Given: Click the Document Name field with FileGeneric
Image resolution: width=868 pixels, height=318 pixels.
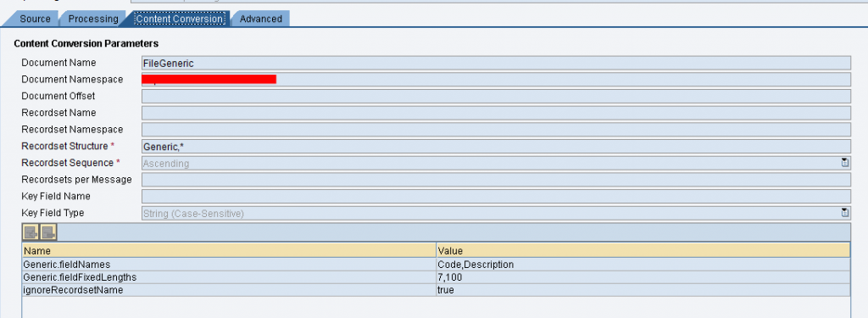Looking at the screenshot, I should point(496,63).
